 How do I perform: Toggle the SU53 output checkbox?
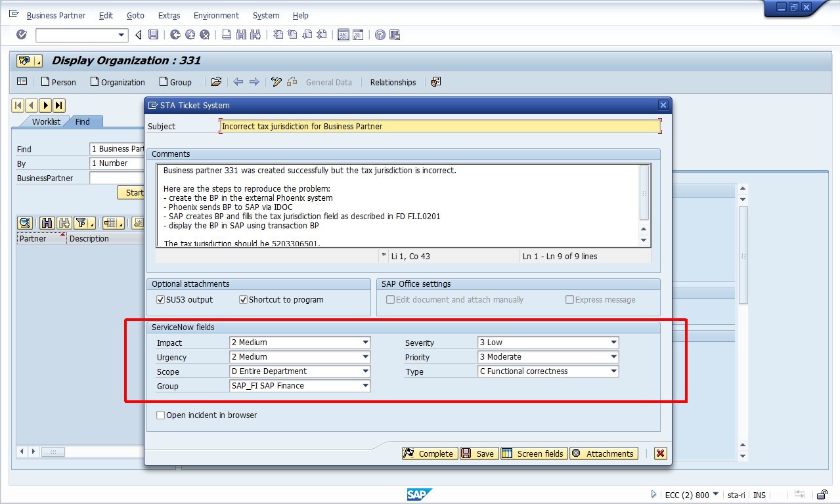point(160,300)
